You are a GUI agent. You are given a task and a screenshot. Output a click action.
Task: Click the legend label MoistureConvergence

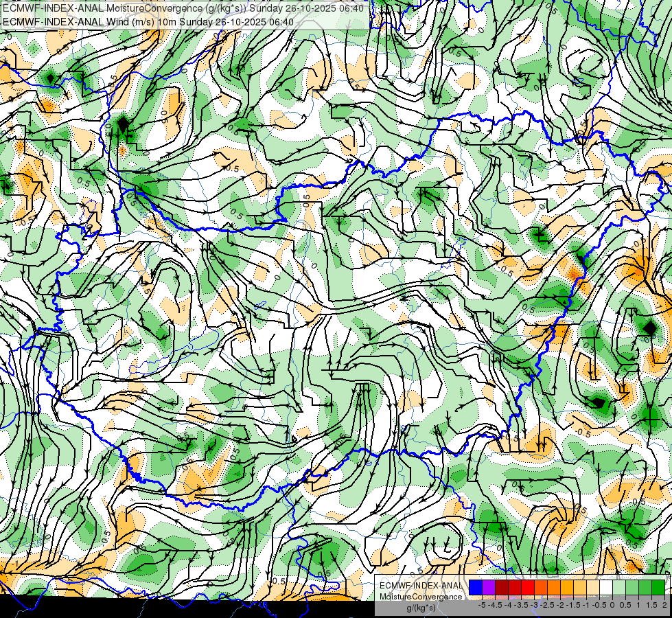pos(421,597)
